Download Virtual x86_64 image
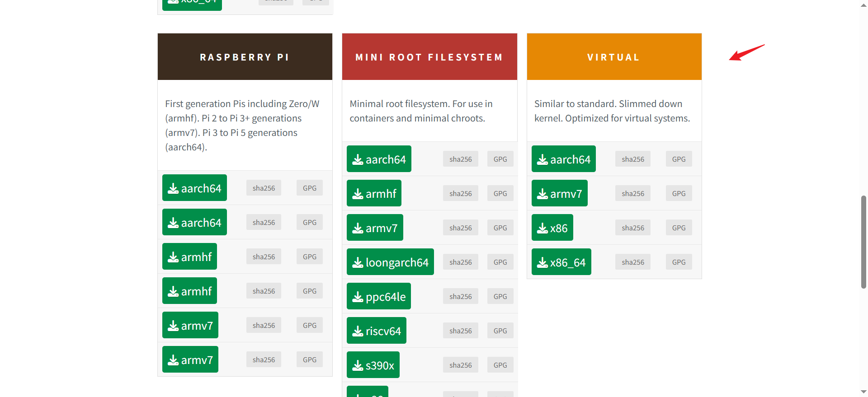 tap(561, 262)
